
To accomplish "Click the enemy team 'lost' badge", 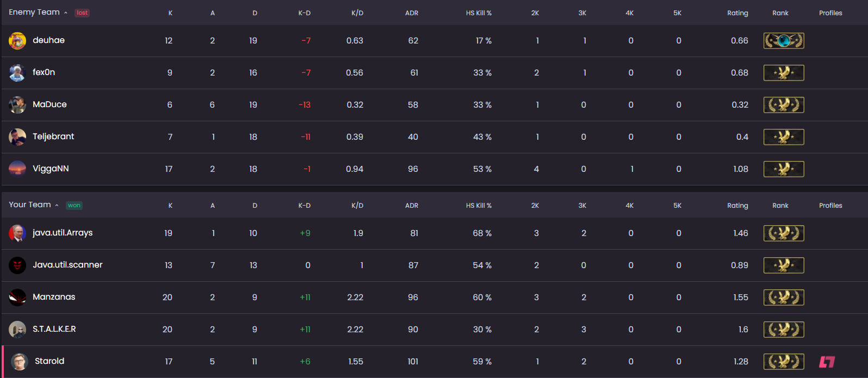I will coord(82,13).
